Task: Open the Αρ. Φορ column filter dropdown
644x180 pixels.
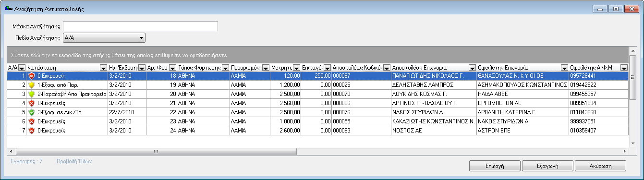Action: point(173,67)
